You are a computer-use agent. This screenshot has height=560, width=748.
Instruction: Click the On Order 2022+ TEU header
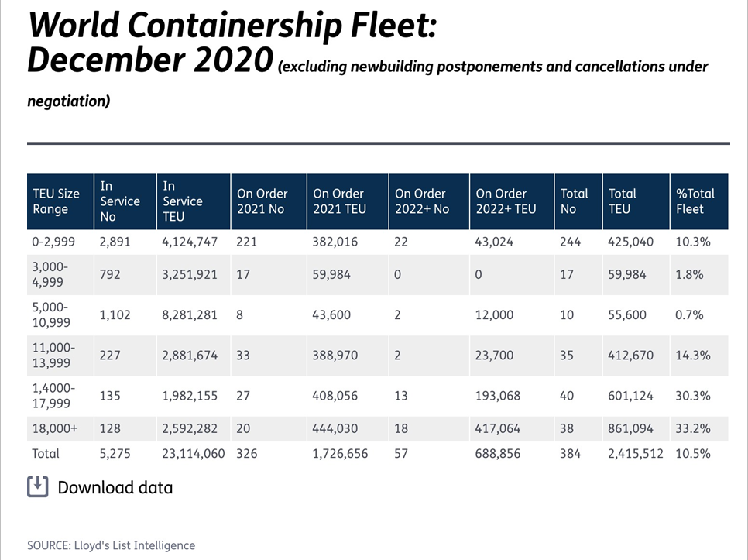tap(506, 201)
